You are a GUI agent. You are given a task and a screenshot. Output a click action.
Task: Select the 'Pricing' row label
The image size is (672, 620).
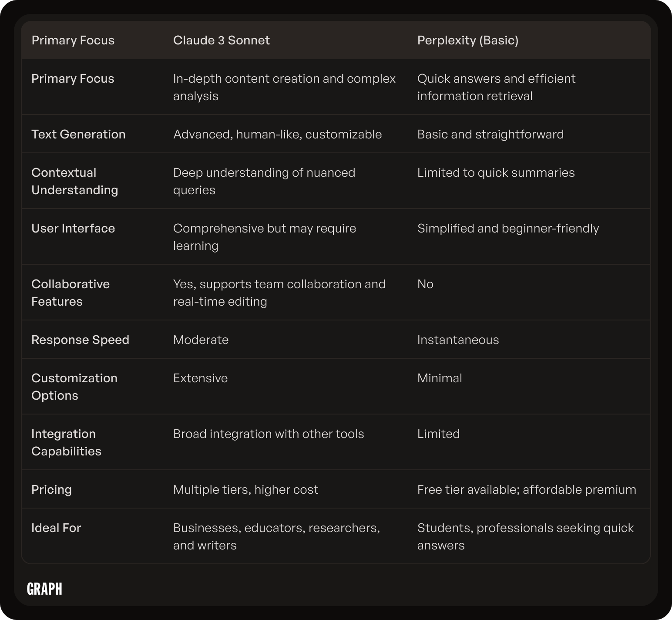[x=51, y=489]
